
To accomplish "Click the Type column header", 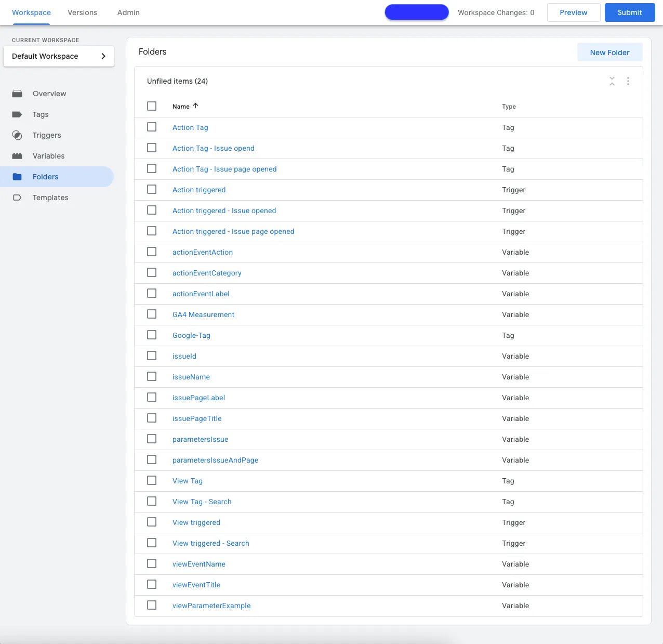I will 509,107.
